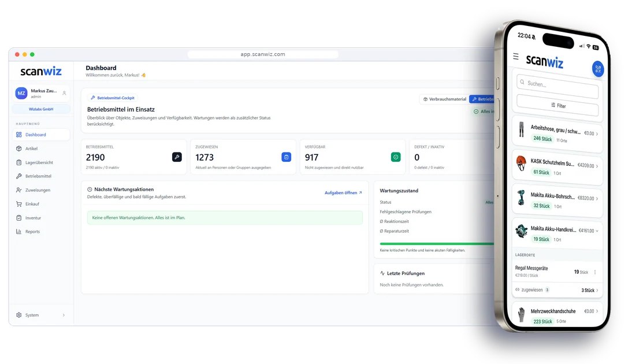Click the System gear icon

[x=19, y=315]
